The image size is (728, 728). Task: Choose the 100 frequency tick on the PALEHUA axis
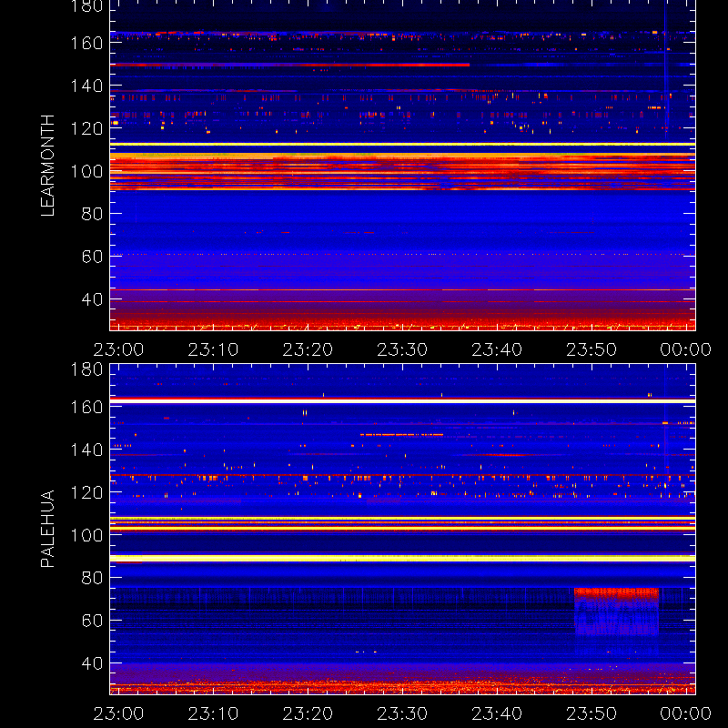pos(86,535)
